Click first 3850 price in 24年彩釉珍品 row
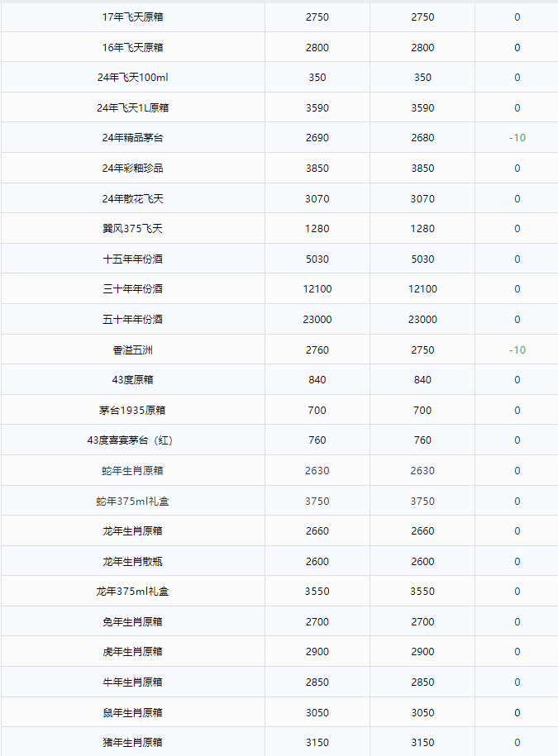Viewport: 558px width, 756px height. [x=317, y=168]
